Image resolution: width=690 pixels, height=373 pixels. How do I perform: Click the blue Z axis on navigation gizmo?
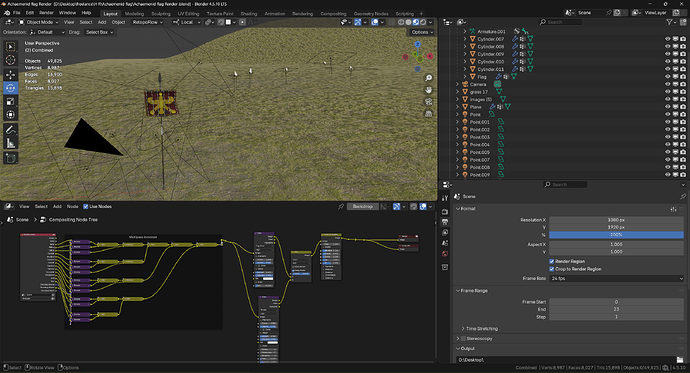tap(418, 44)
